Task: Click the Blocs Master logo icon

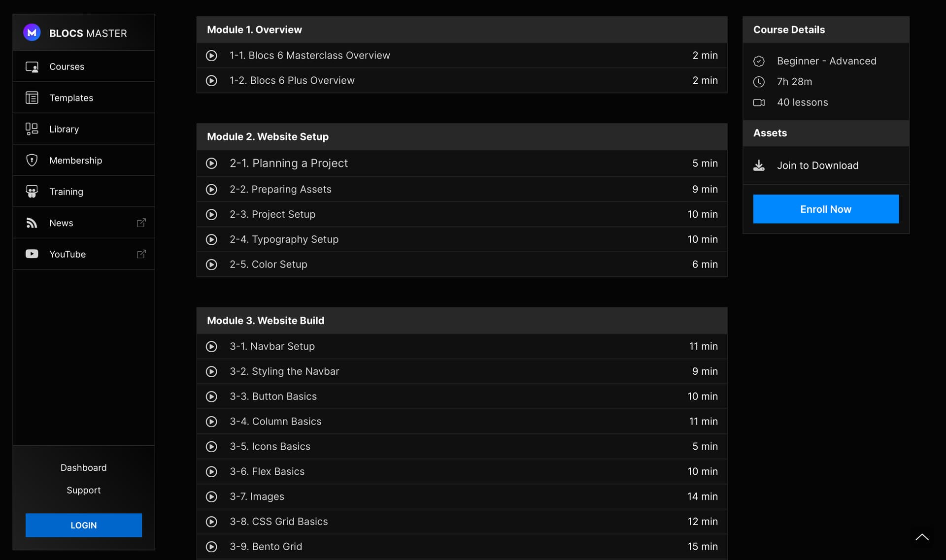Action: pos(32,33)
